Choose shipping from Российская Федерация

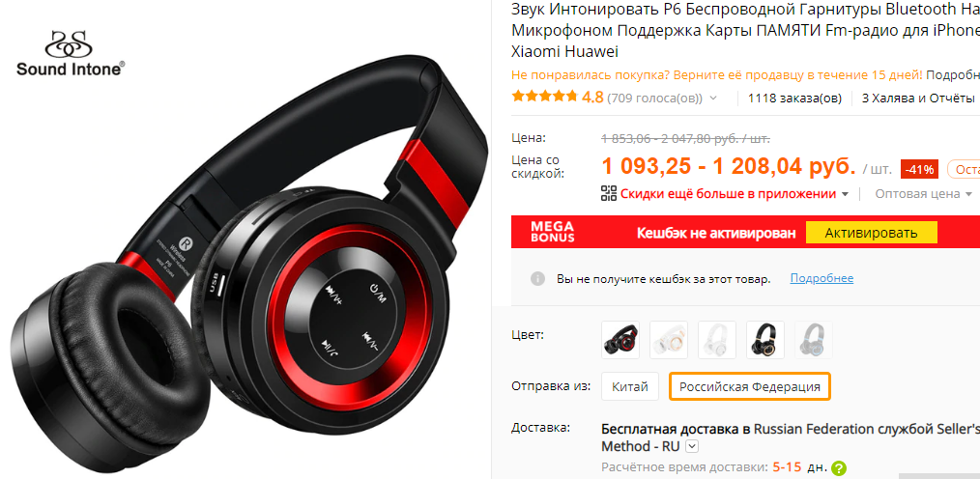pyautogui.click(x=750, y=386)
